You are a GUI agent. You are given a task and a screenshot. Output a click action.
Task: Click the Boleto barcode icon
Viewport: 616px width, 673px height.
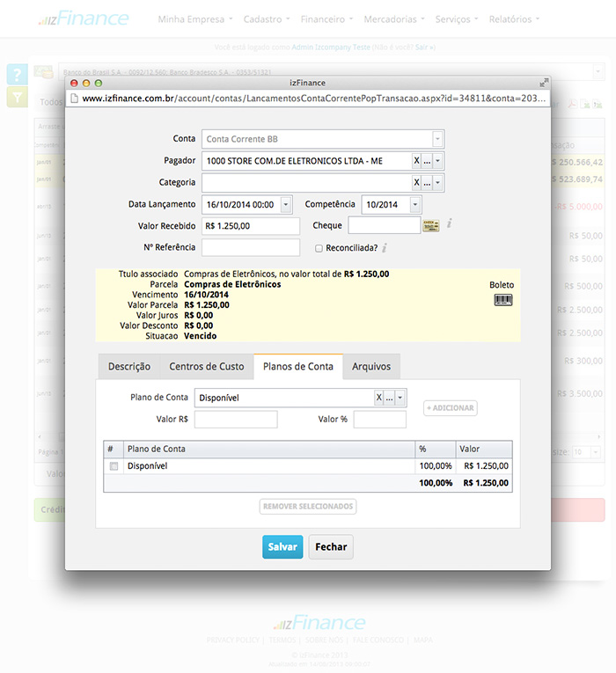pos(503,300)
